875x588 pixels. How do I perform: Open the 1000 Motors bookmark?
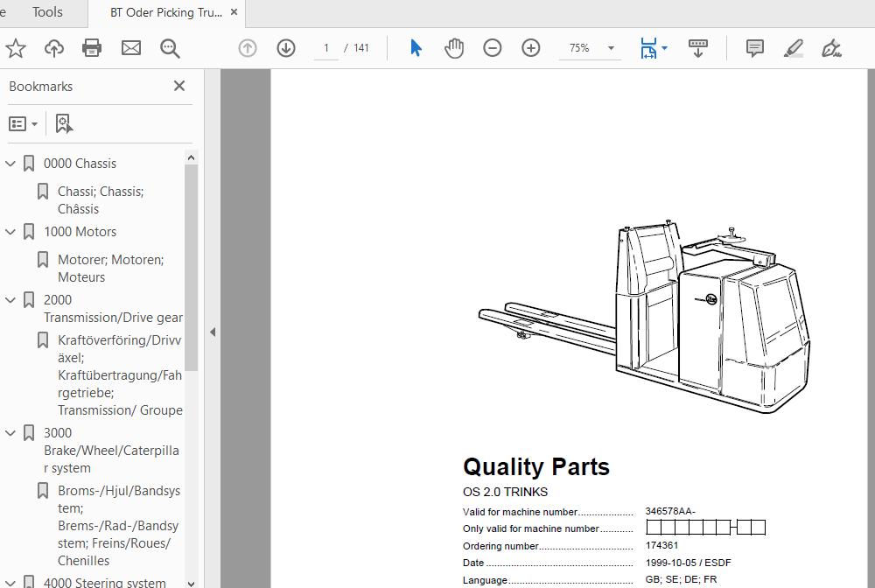tap(80, 232)
